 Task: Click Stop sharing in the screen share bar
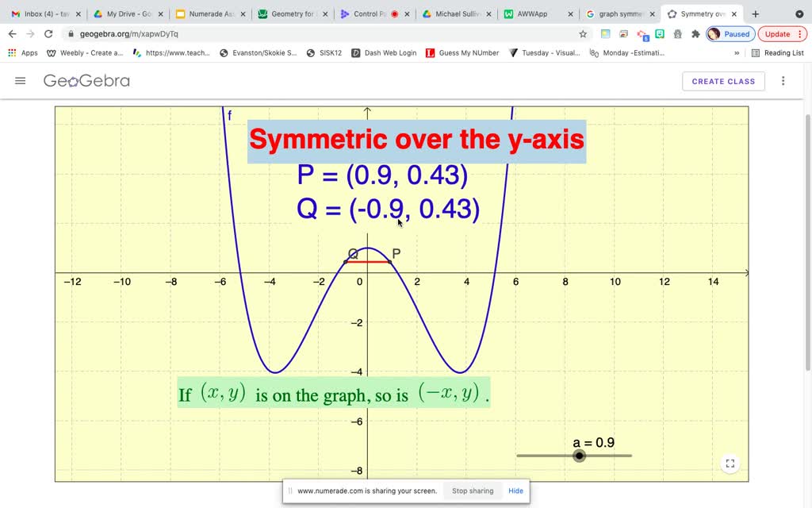[472, 491]
